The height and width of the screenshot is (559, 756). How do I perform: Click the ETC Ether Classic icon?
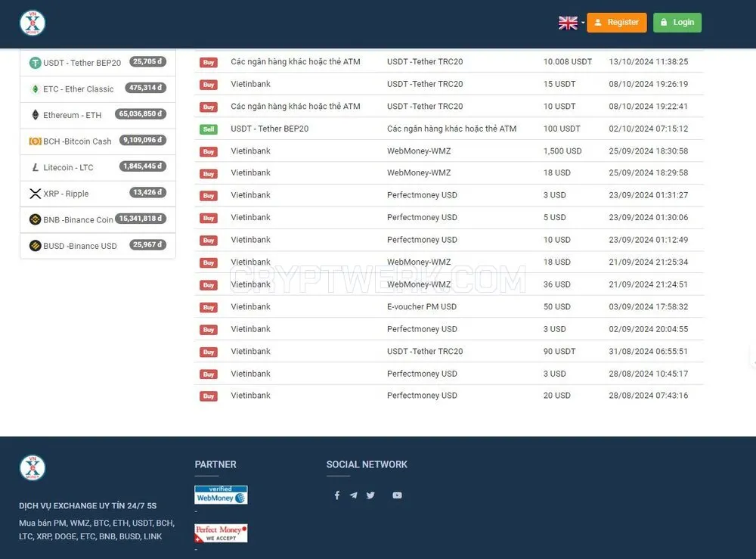(x=36, y=89)
